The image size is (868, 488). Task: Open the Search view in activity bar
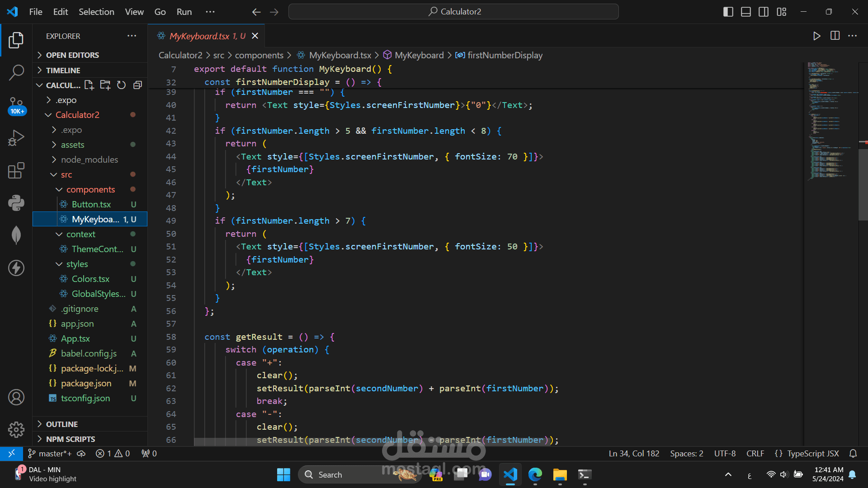[x=16, y=72]
